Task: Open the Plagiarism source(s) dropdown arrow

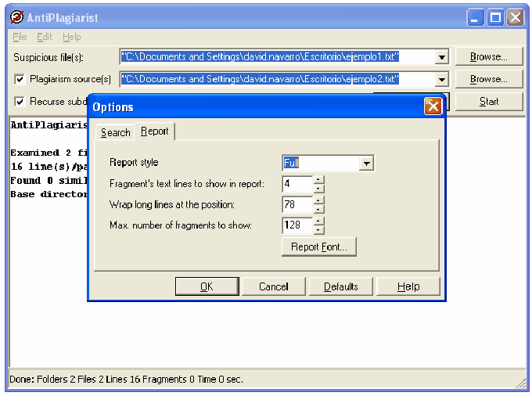Action: coord(441,79)
